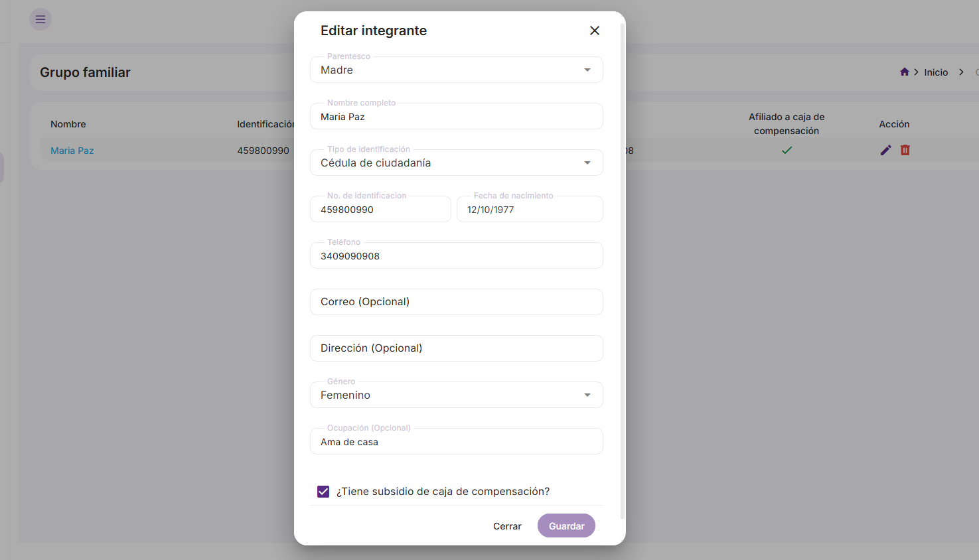Viewport: 979px width, 560px height.
Task: Close the Editar integrante dialog
Action: coord(595,31)
